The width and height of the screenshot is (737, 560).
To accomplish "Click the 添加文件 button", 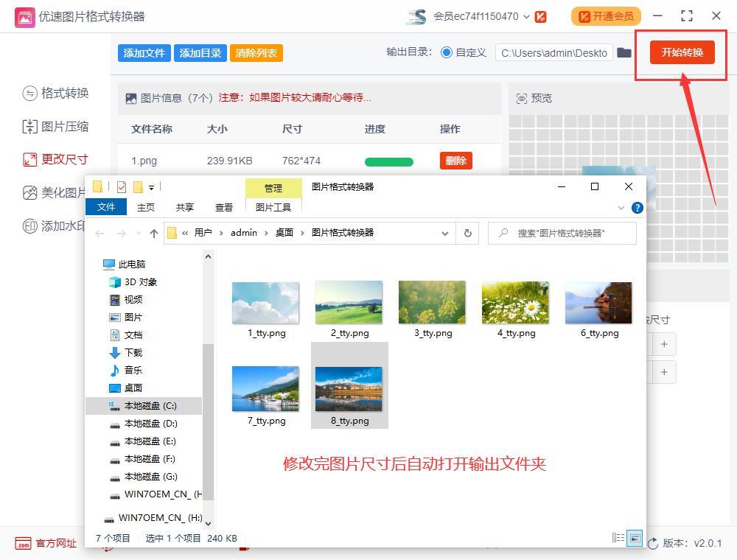I will pyautogui.click(x=144, y=53).
